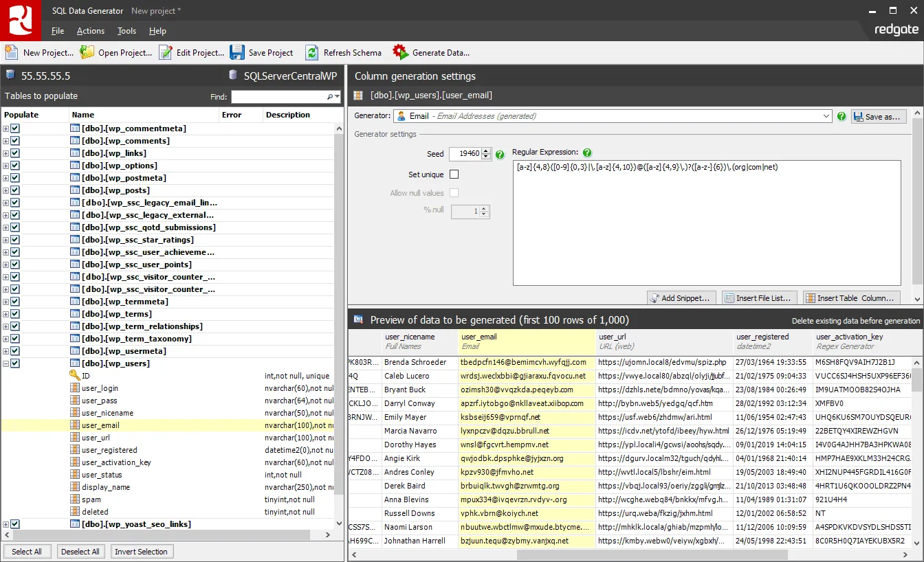
Task: Uncheck populate for [dbo].[wp_options]
Action: [x=15, y=166]
